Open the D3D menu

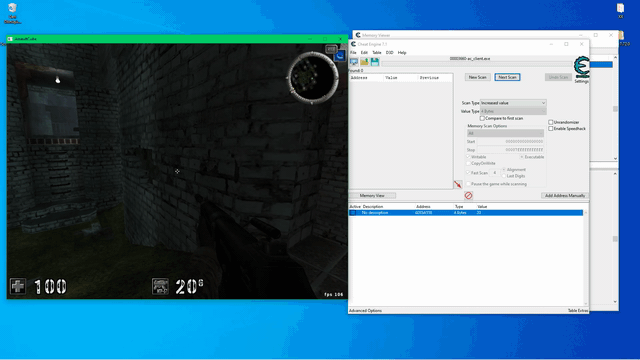(x=389, y=53)
